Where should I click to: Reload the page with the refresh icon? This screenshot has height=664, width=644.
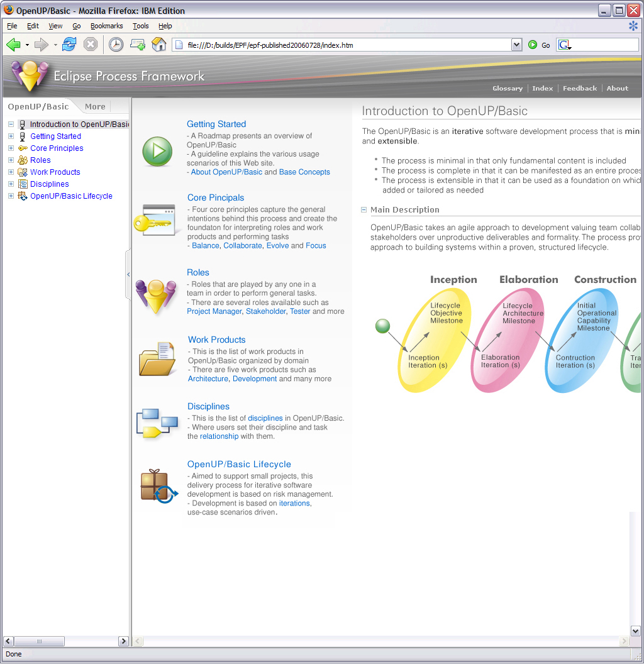69,44
